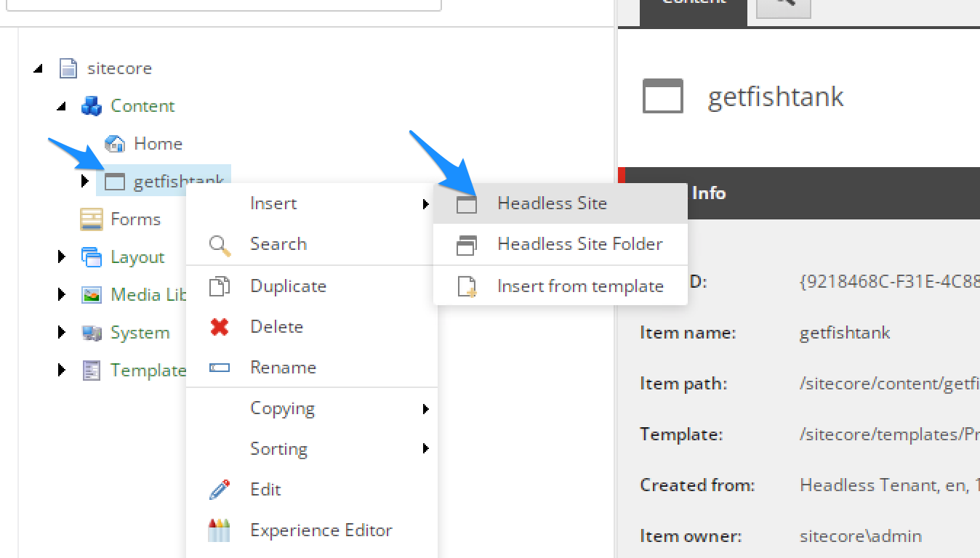The width and height of the screenshot is (980, 558).
Task: Choose Duplicate from context menu
Action: coord(312,286)
